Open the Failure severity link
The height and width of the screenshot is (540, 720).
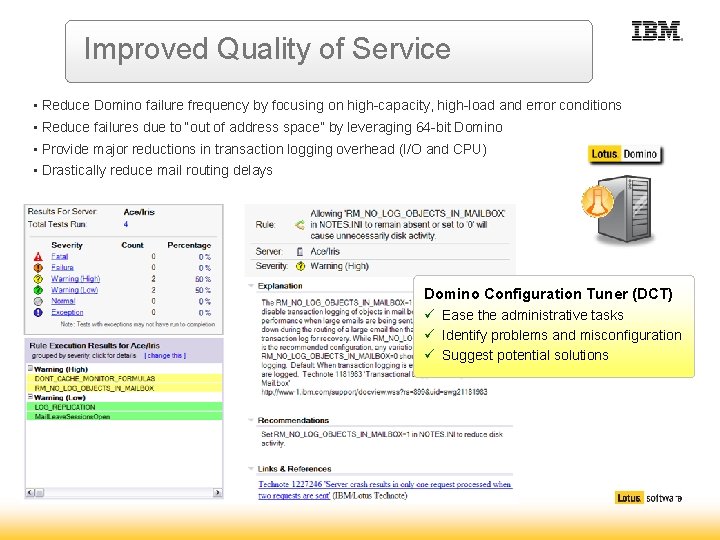[62, 267]
